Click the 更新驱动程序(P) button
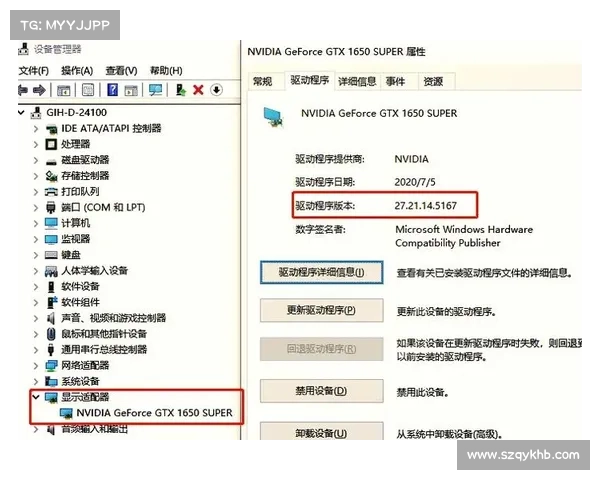The width and height of the screenshot is (600, 480). point(321,310)
